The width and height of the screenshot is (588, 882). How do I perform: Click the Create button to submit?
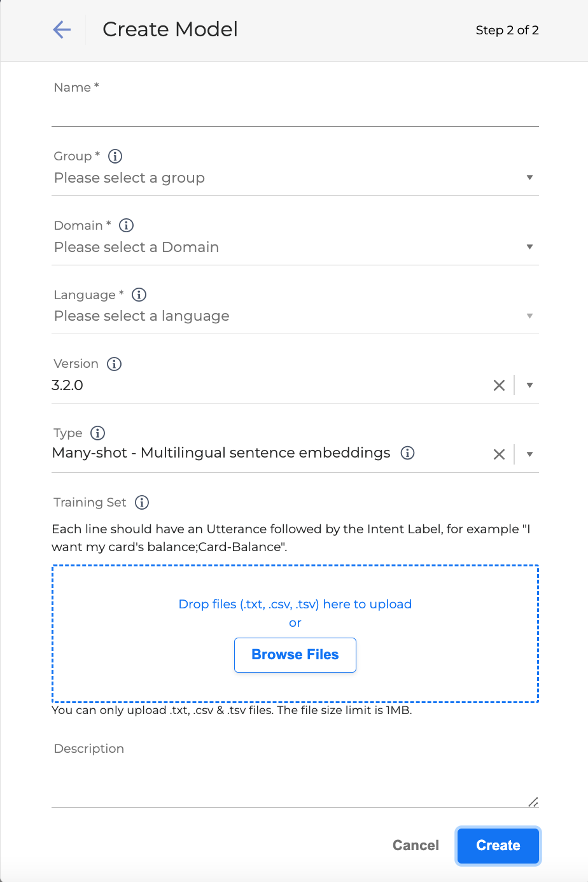click(498, 845)
